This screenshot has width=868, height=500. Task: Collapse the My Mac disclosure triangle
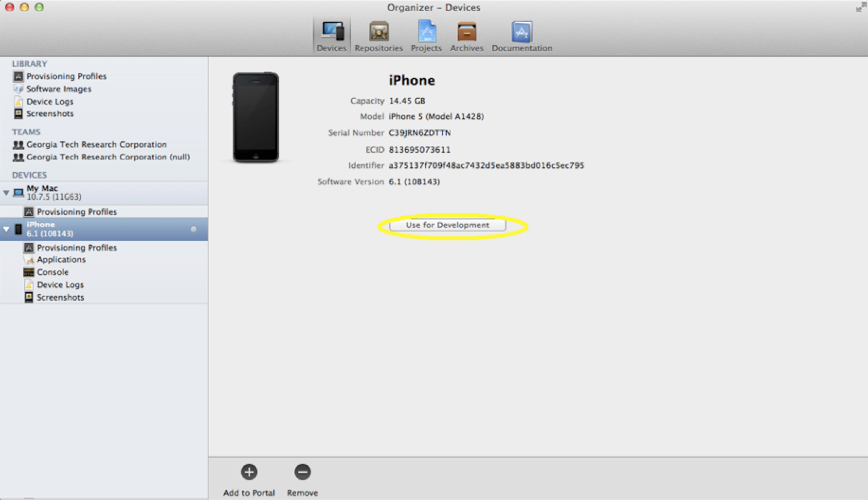point(7,193)
